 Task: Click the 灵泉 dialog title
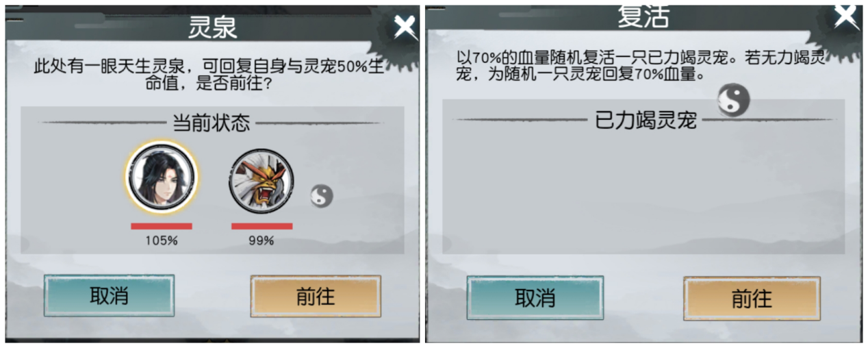pos(212,27)
